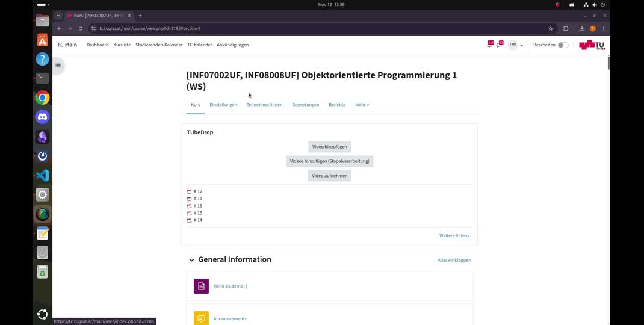Open the Trash in the dock
644x325 pixels.
42,272
